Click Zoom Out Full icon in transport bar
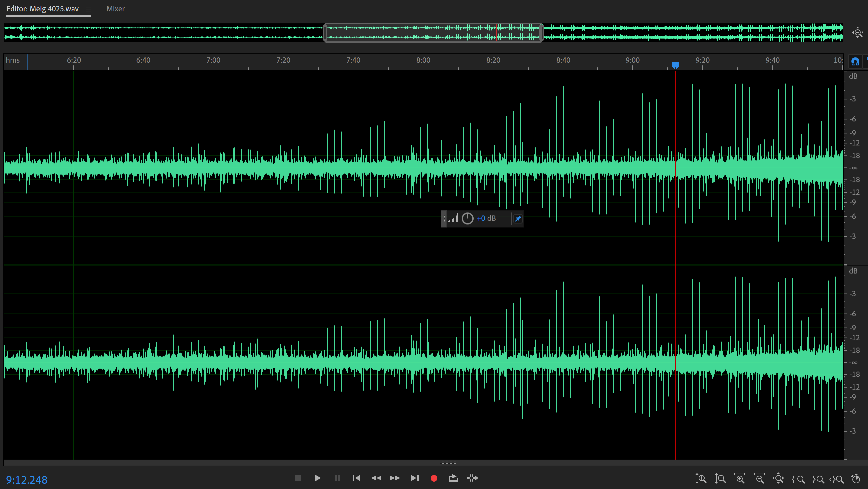The height and width of the screenshot is (489, 868). [778, 479]
